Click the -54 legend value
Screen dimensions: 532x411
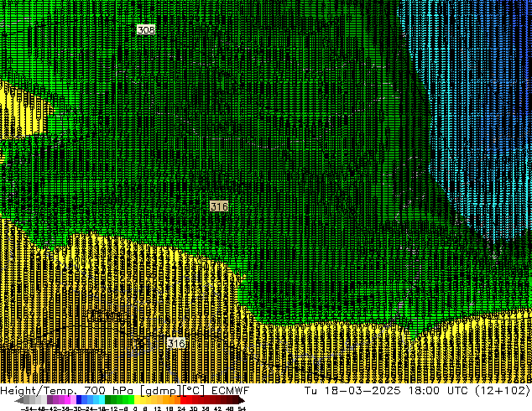point(27,408)
